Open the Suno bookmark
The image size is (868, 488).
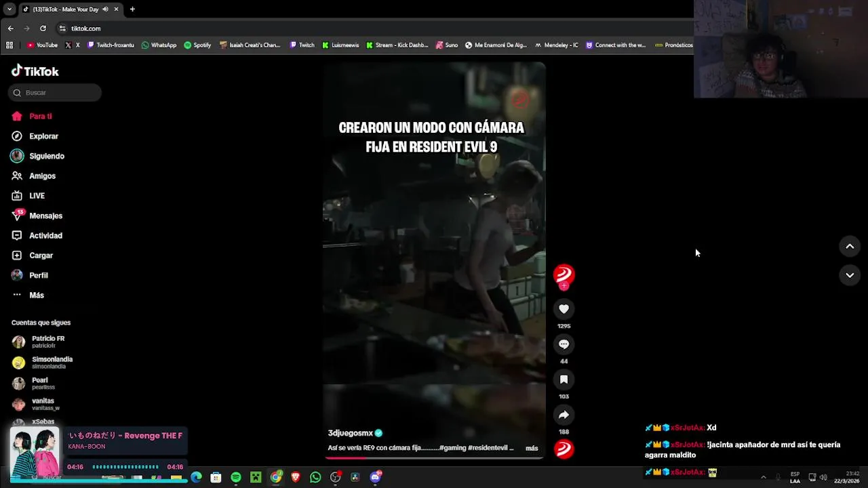click(447, 45)
